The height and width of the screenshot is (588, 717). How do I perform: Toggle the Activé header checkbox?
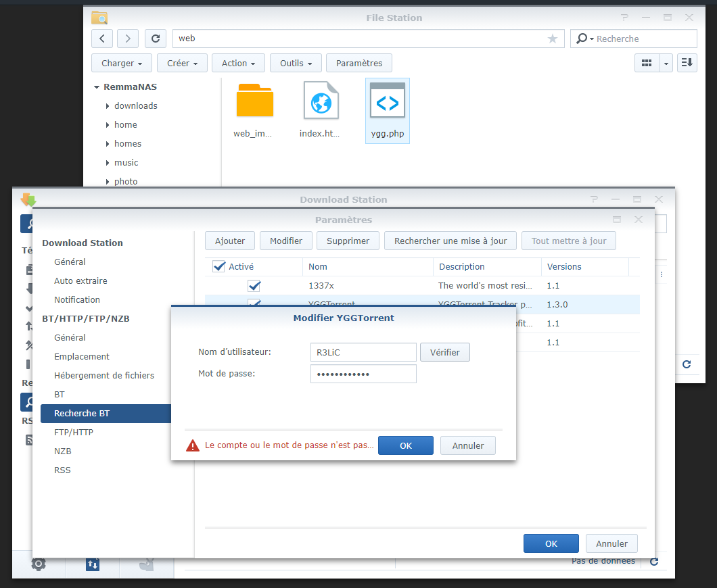(219, 266)
